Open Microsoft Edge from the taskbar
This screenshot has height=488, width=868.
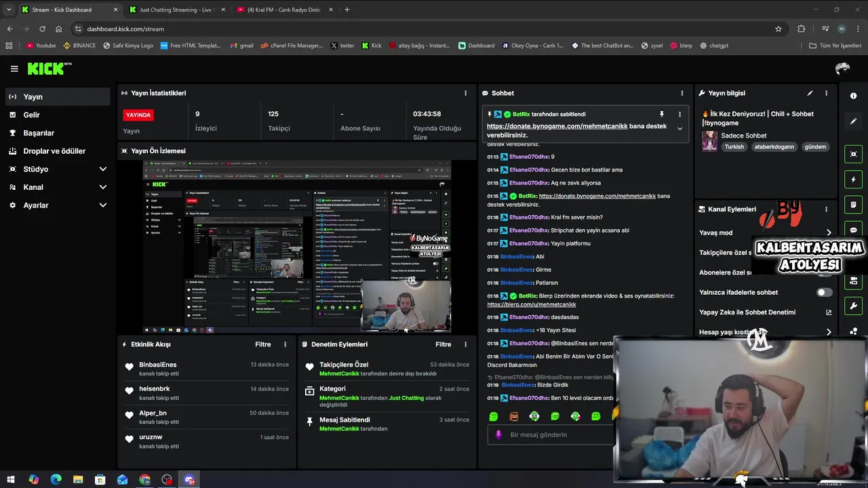pyautogui.click(x=56, y=480)
